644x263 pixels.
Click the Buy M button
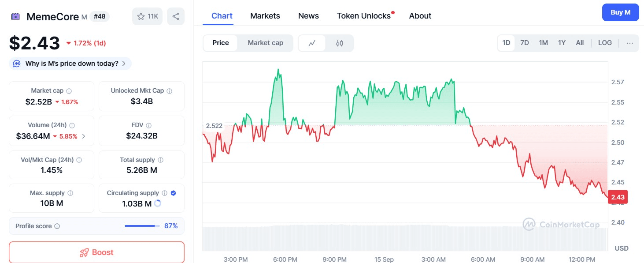(x=620, y=12)
